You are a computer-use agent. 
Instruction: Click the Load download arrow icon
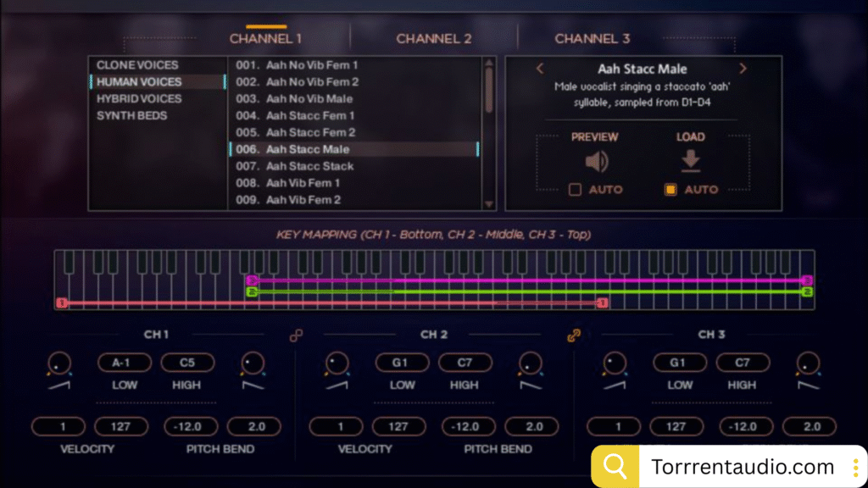(x=690, y=161)
